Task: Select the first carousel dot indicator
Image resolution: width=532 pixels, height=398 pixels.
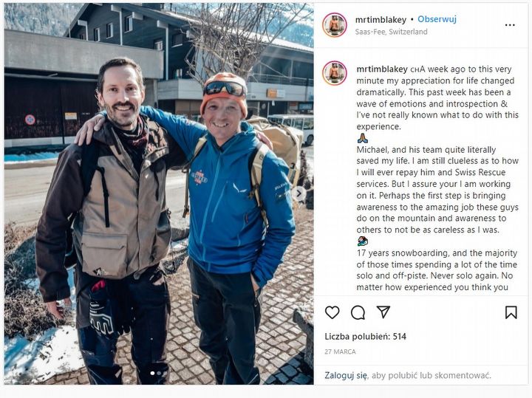Action: [152, 373]
